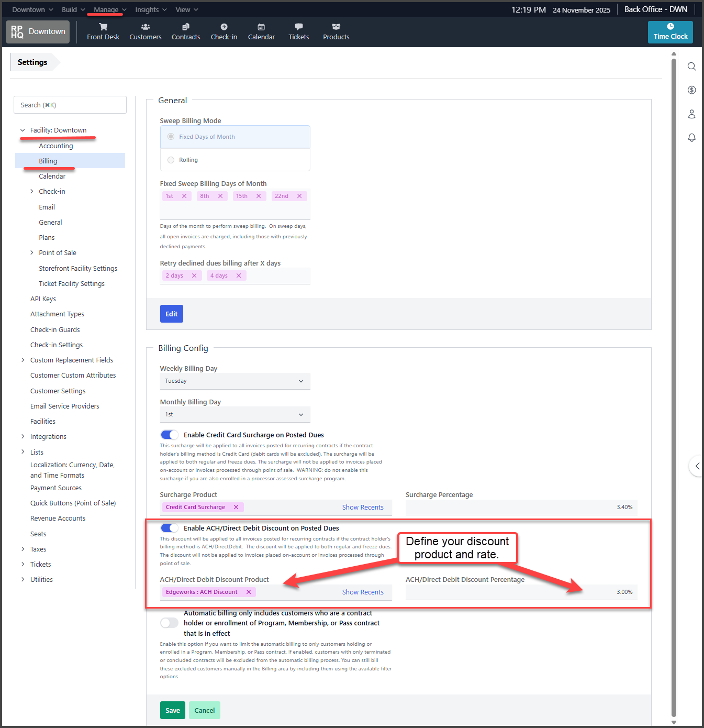Open the Customers page icon
The width and height of the screenshot is (704, 728).
pos(145,27)
